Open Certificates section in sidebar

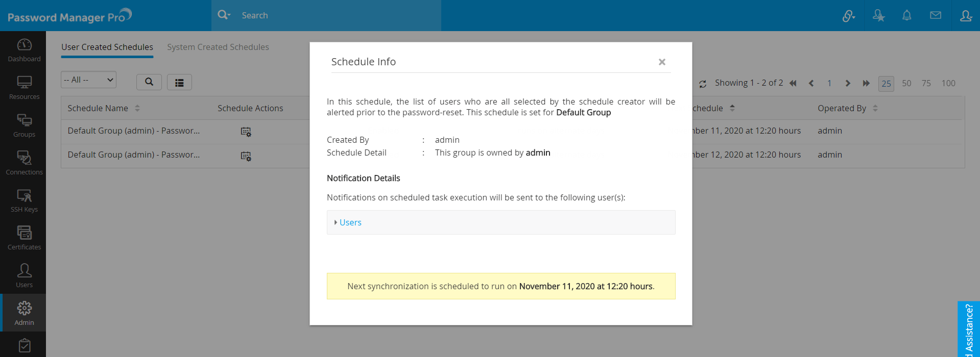24,238
